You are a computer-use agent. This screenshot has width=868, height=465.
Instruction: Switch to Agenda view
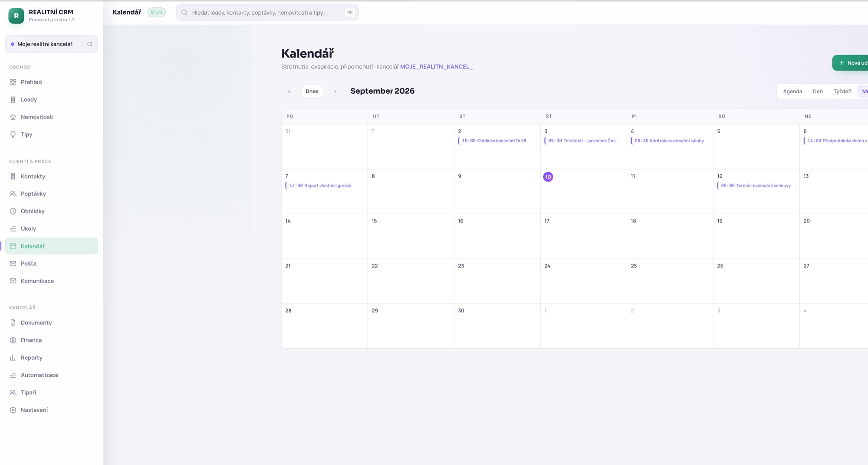point(792,92)
